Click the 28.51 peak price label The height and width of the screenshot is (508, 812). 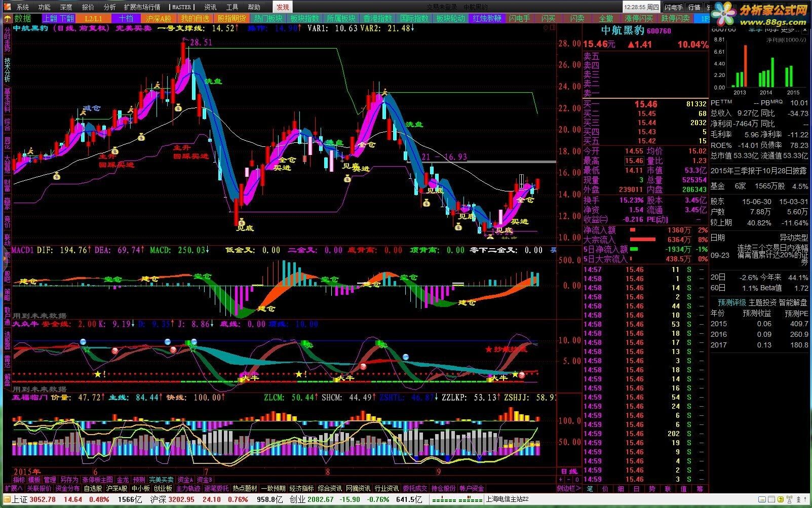tap(201, 43)
